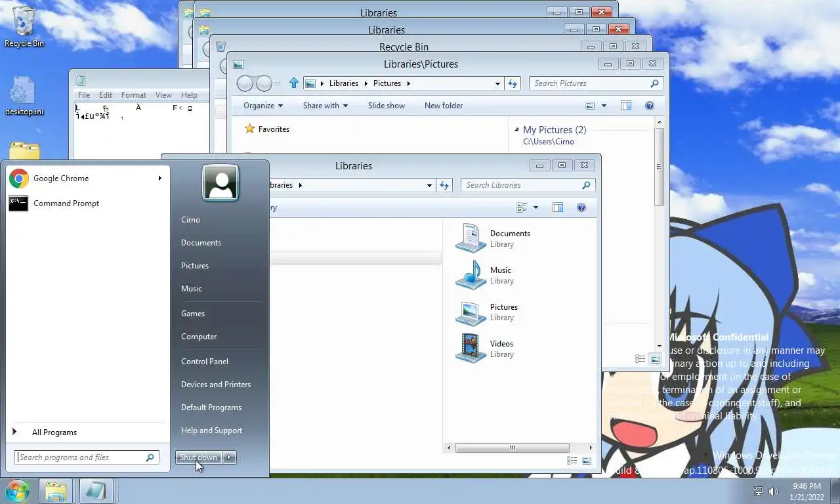Click the Search programs and files box
Image resolution: width=840 pixels, height=504 pixels.
[x=86, y=457]
